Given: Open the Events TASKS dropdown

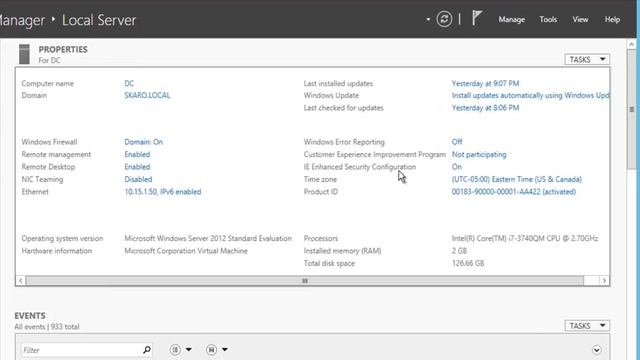Looking at the screenshot, I should [587, 326].
